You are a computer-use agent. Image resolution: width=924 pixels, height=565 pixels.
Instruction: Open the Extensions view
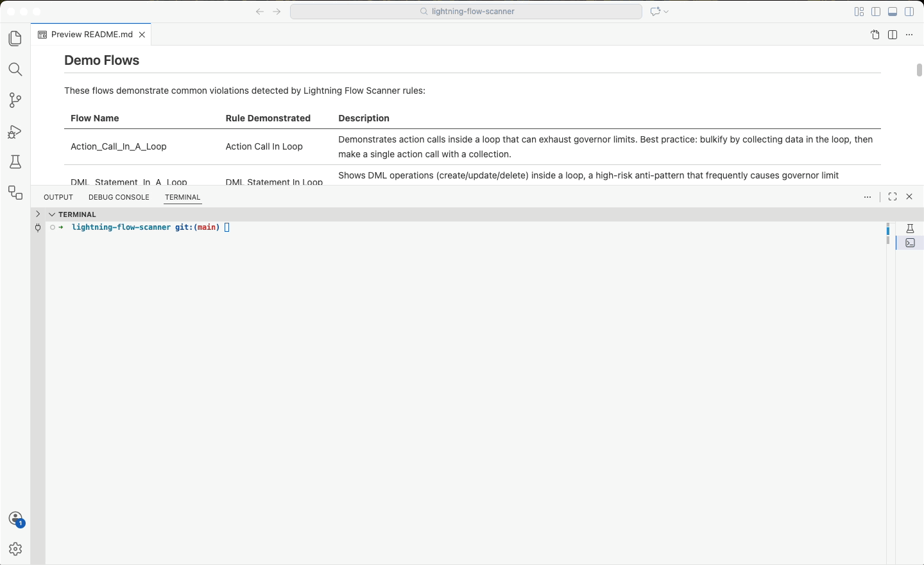coord(15,193)
